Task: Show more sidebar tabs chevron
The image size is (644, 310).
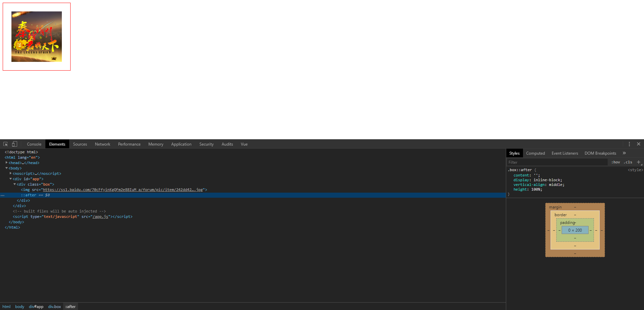Action: tap(624, 153)
